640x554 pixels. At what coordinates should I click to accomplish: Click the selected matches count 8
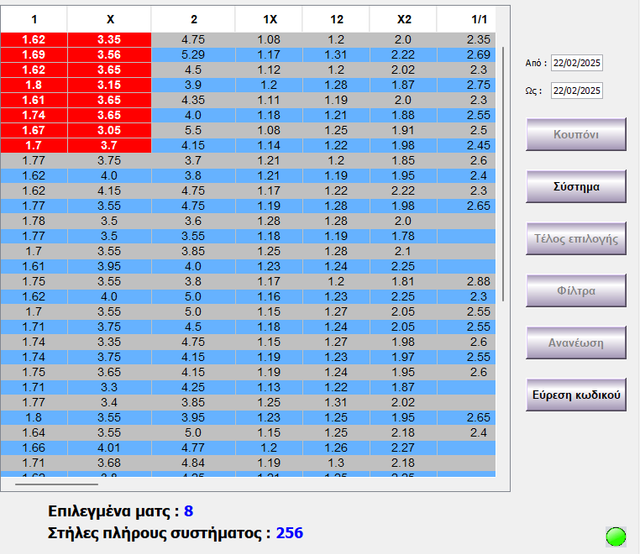(x=188, y=511)
